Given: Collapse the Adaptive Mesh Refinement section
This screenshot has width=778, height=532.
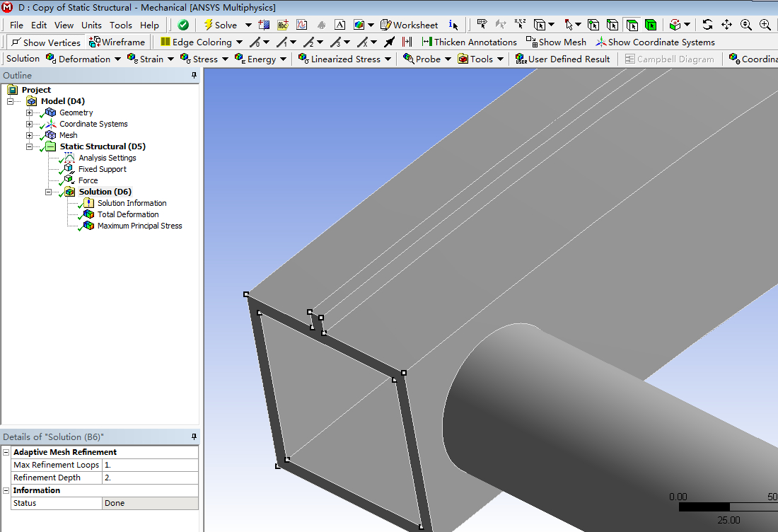Looking at the screenshot, I should pyautogui.click(x=6, y=452).
